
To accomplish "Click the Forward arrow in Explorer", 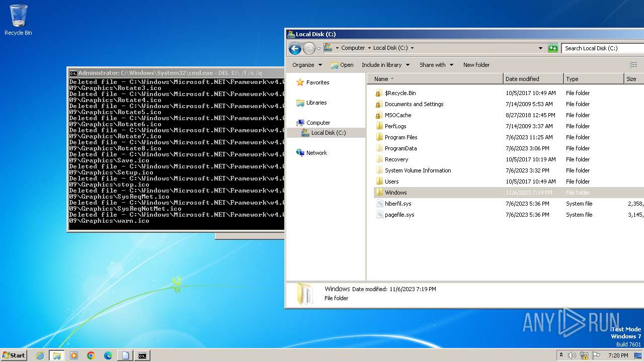I will pos(309,48).
